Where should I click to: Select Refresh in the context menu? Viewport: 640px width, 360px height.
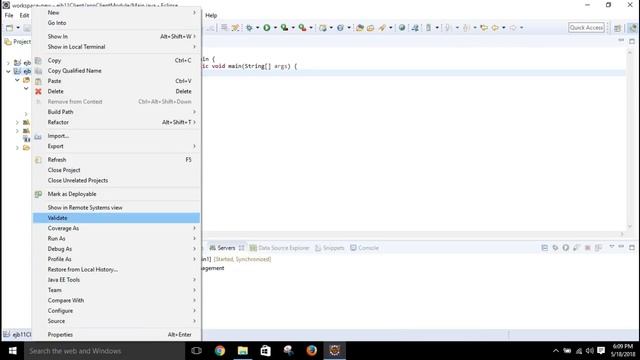tap(116, 160)
